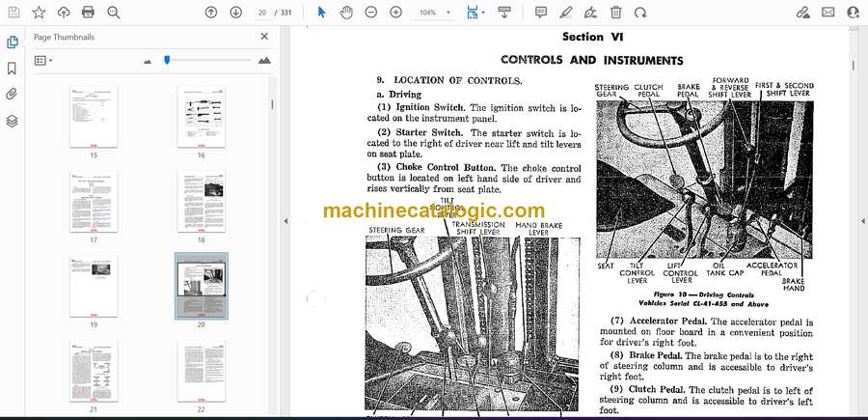Click the '(7) Accelerator Pedal.' label

(x=660, y=321)
